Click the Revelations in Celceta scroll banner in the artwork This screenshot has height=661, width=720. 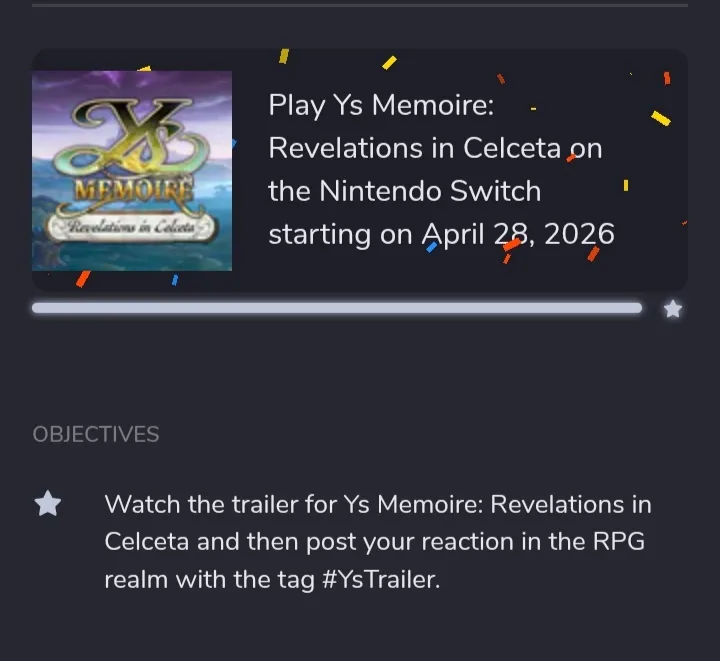point(134,227)
